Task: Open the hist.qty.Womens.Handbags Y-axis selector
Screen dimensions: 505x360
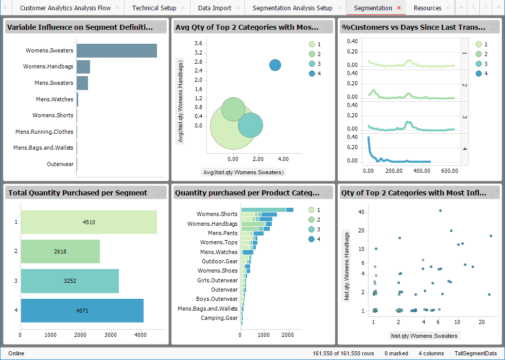Action: click(x=347, y=266)
